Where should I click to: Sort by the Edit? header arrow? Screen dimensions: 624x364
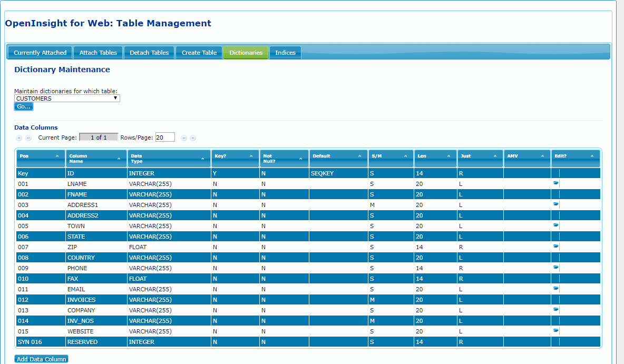592,156
